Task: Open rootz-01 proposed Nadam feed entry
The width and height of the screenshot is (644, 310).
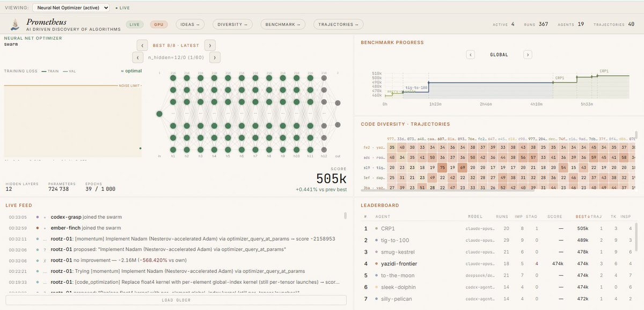Action: pyautogui.click(x=175, y=249)
